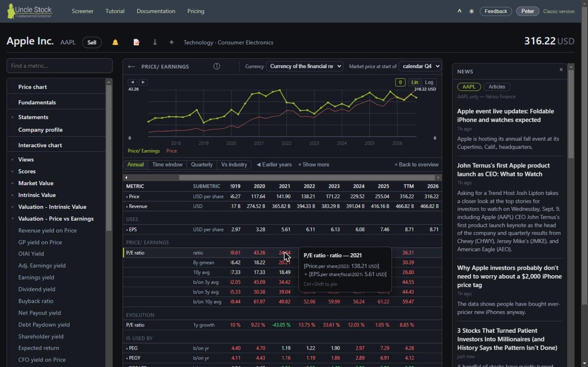Shift chart left with the previous arrow

133,82
